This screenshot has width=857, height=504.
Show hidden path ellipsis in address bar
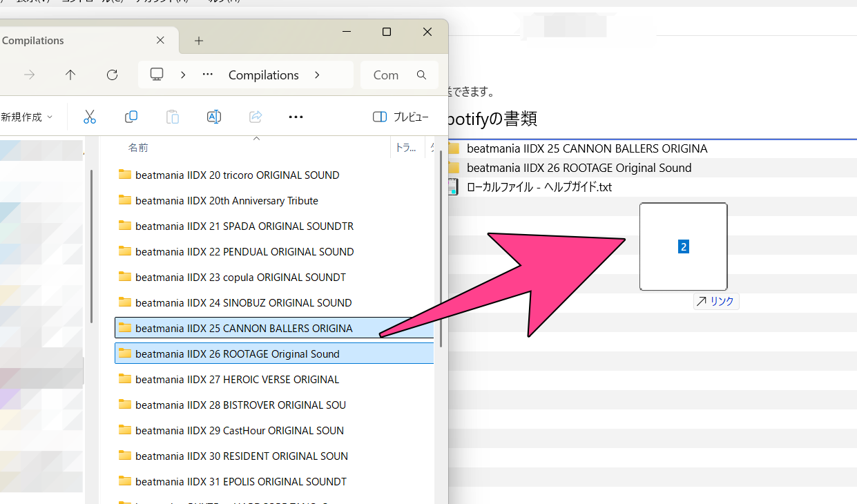208,75
